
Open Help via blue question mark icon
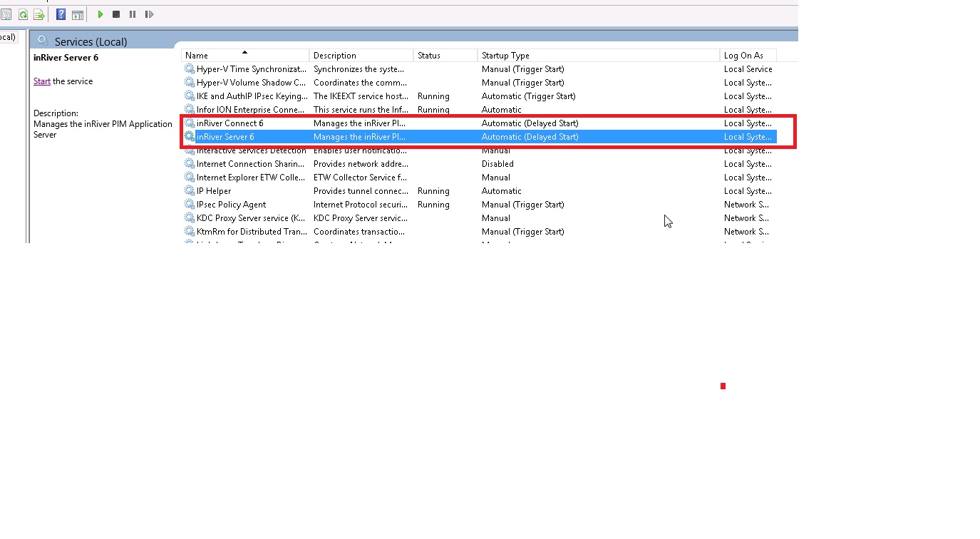tap(61, 14)
